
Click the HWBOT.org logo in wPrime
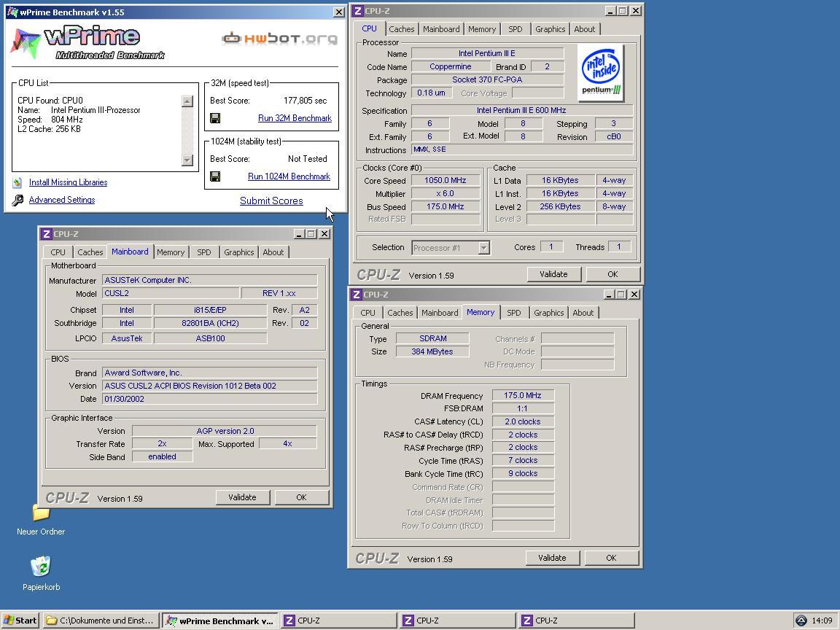[x=280, y=39]
